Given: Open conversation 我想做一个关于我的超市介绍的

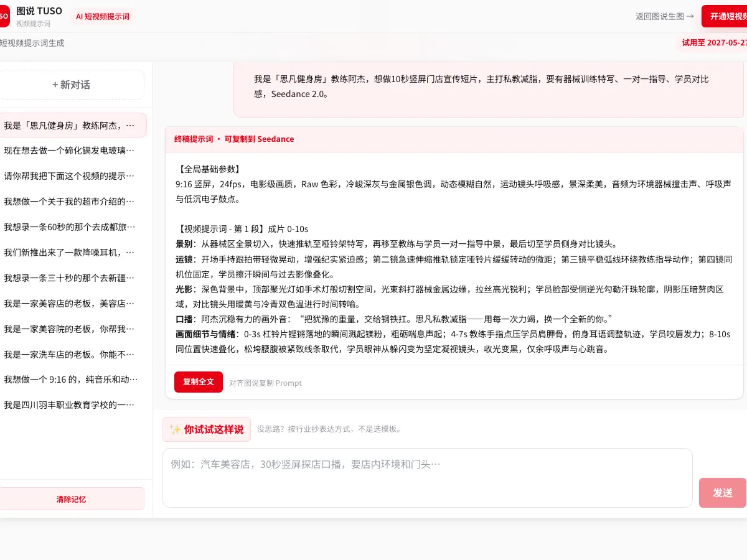Looking at the screenshot, I should tap(72, 202).
